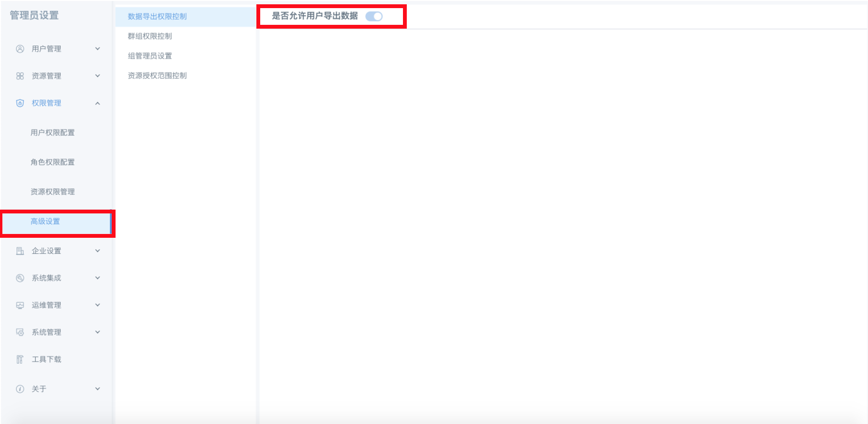The width and height of the screenshot is (868, 424).
Task: Toggle 是否允许用户导出数据 switch
Action: [374, 16]
